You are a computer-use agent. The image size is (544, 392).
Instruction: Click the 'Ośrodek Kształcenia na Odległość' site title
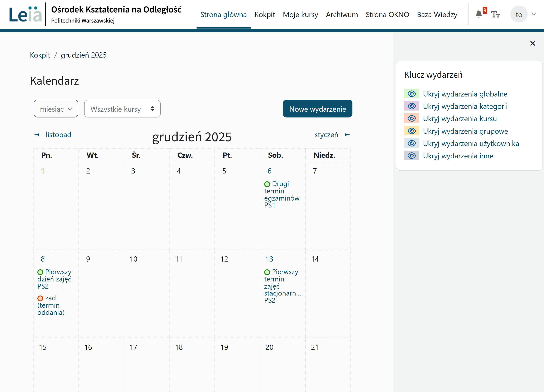[116, 10]
